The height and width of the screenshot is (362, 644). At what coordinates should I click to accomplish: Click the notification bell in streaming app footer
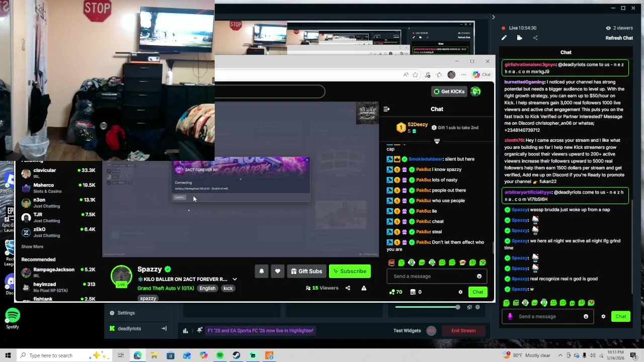[200, 330]
